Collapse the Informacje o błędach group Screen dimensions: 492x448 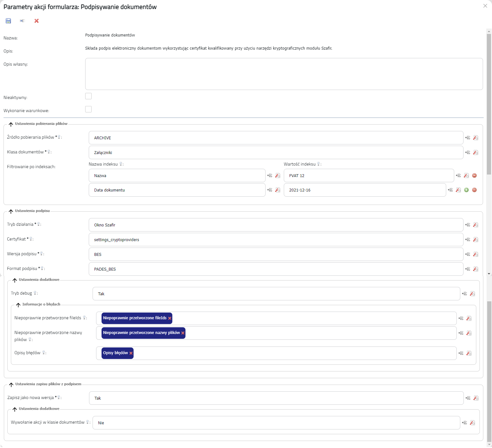coord(18,305)
